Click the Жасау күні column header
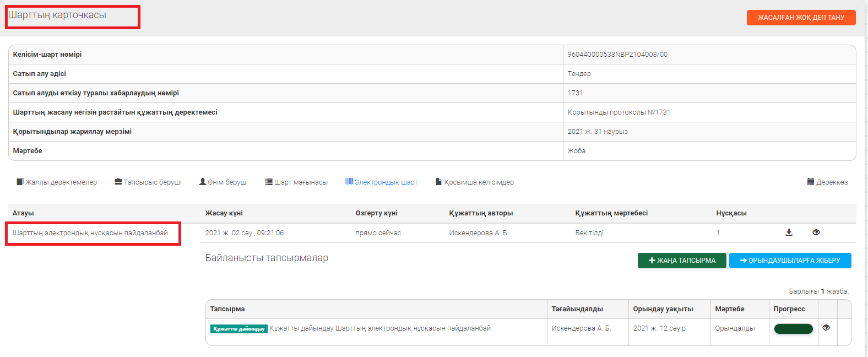This screenshot has width=868, height=357. pyautogui.click(x=224, y=213)
